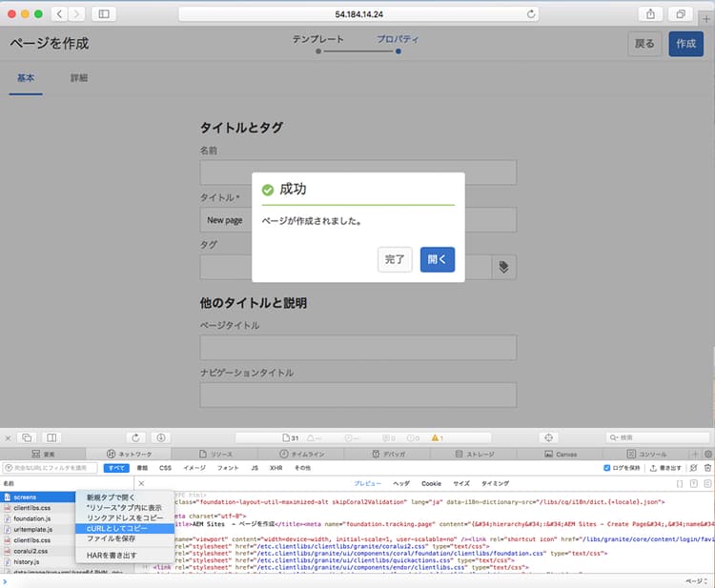Toggle the 'ログを保持' checkbox
Screen dimensions: 715x588
coord(607,468)
